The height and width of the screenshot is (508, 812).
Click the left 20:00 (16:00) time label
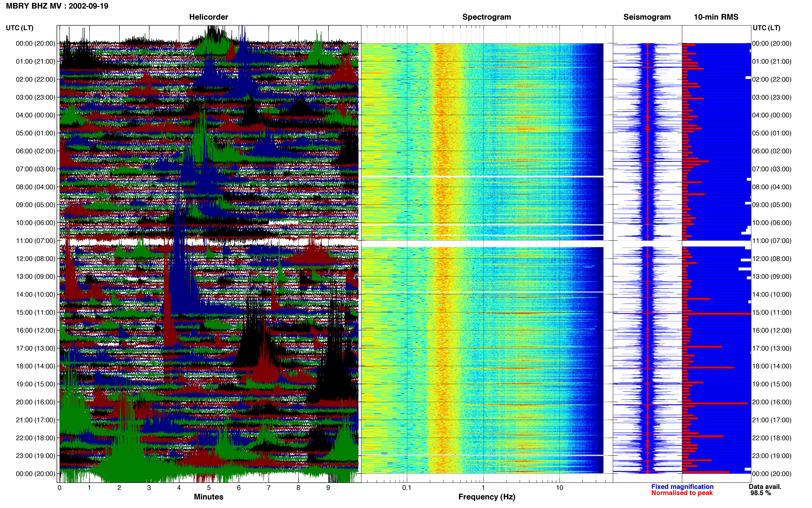click(36, 402)
